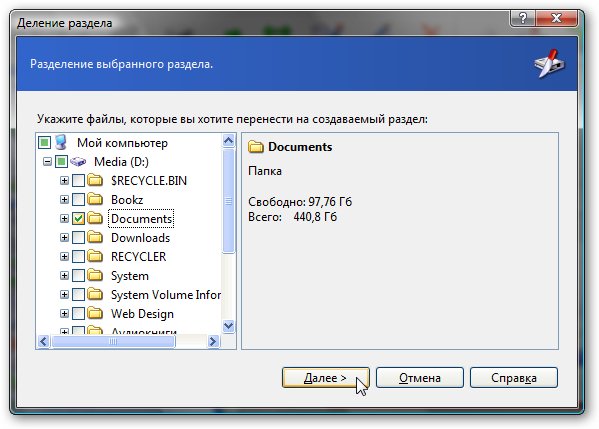Screen dimensions: 599x429
Task: Click the Downloads folder icon
Action: [95, 237]
